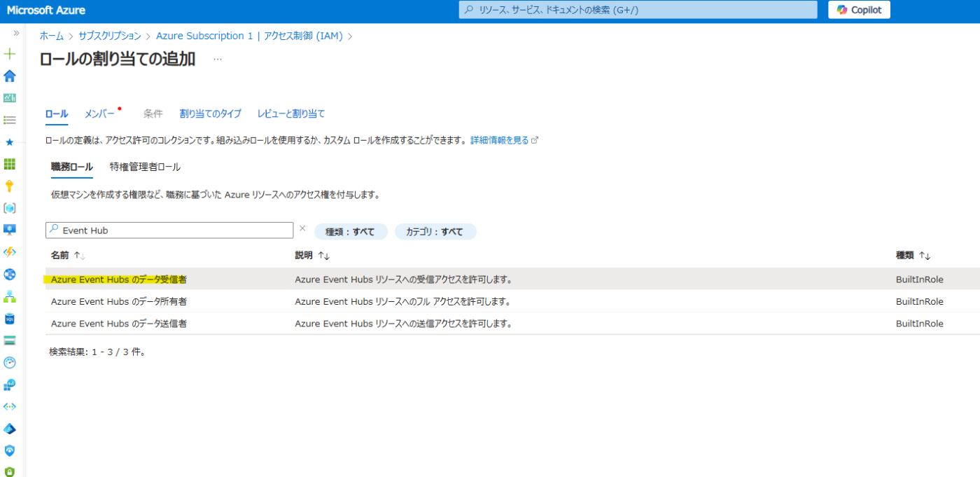The image size is (980, 477).
Task: Select the 職務ロール sub-tab
Action: point(71,167)
